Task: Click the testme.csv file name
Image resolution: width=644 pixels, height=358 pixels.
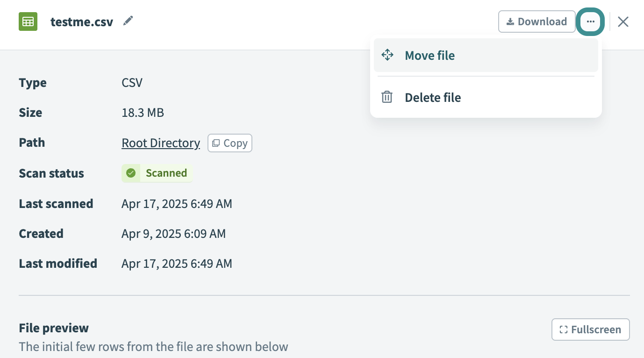Action: (x=82, y=22)
